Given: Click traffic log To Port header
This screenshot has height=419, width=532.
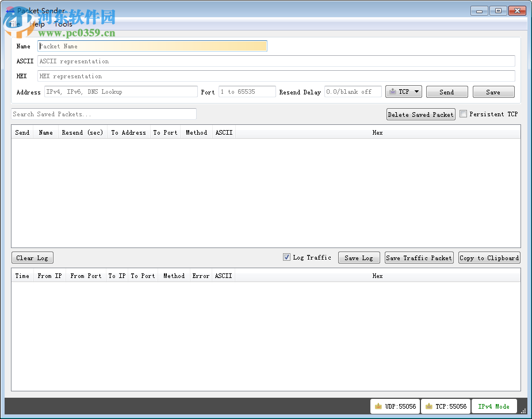Looking at the screenshot, I should [143, 276].
